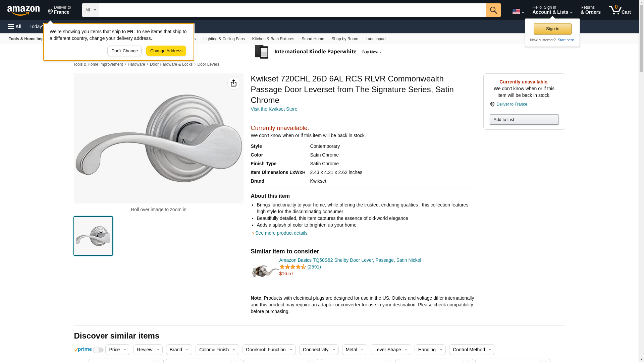
Task: Click the US flag language selector
Action: click(518, 11)
